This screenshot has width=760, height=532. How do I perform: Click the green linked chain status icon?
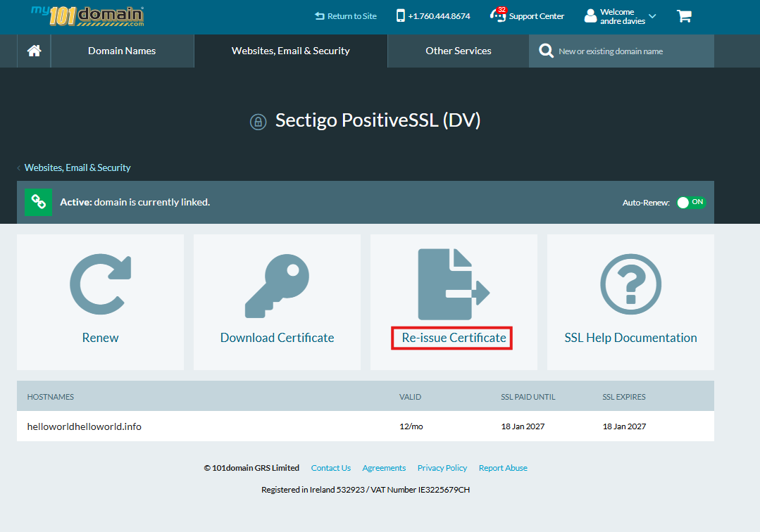[39, 202]
